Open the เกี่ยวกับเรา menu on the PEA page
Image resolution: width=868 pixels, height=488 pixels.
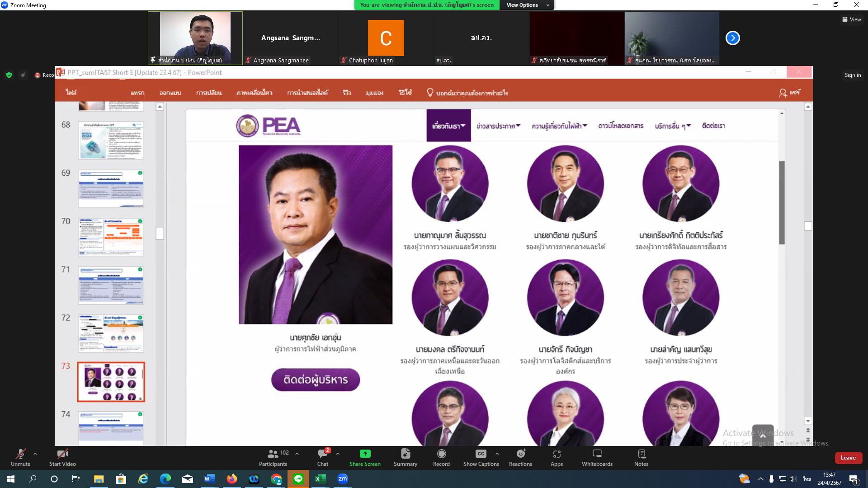(x=448, y=126)
